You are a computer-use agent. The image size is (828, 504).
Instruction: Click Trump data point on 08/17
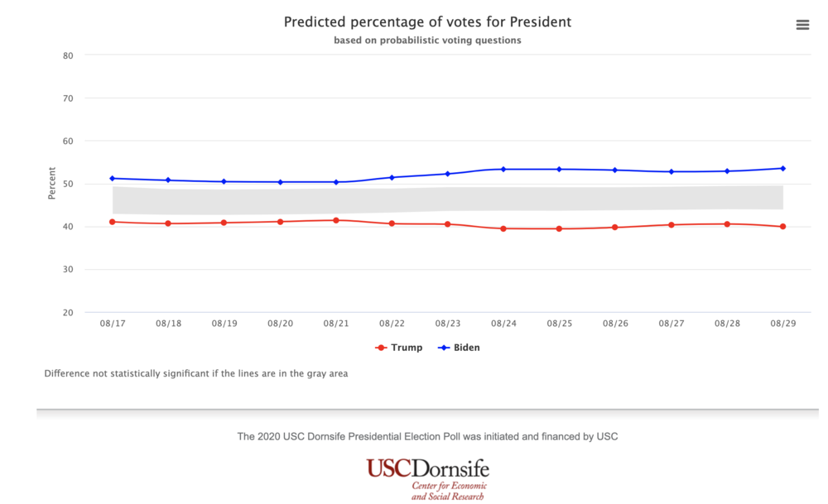click(113, 222)
